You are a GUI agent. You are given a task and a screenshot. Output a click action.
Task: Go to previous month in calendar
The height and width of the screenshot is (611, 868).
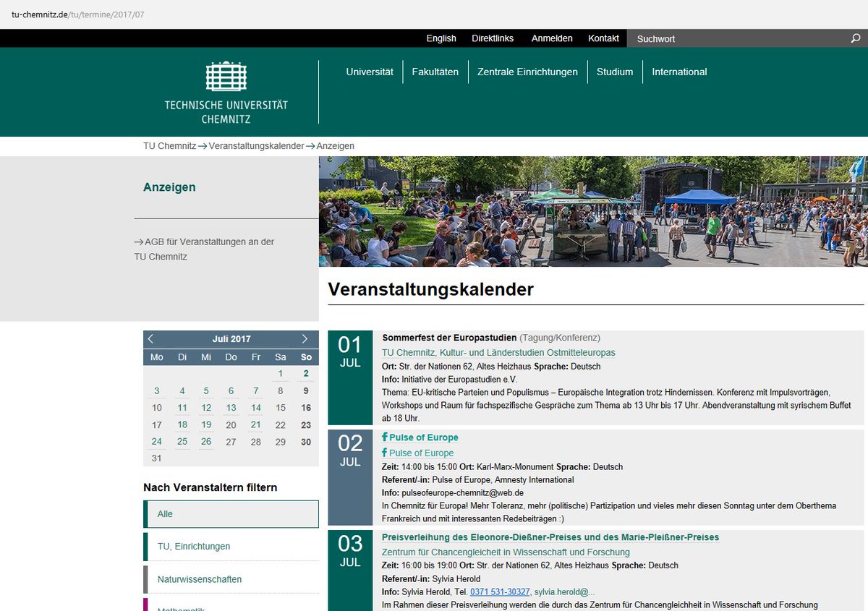(x=150, y=338)
